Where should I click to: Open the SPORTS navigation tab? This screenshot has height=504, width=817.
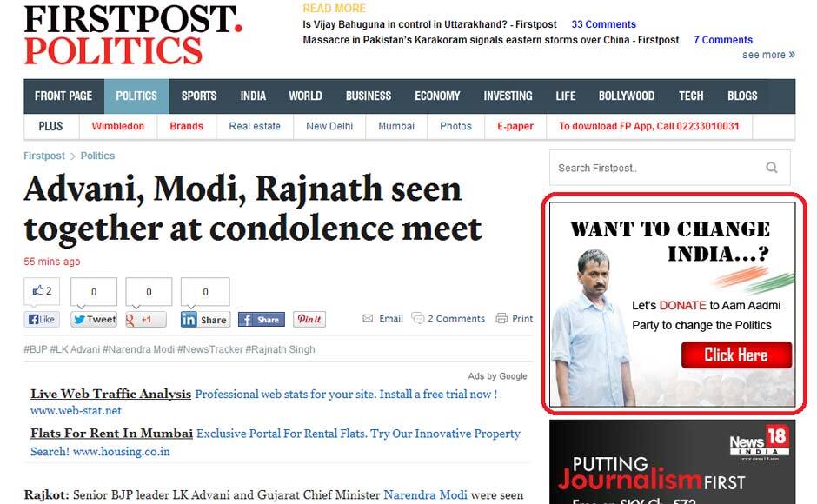198,96
